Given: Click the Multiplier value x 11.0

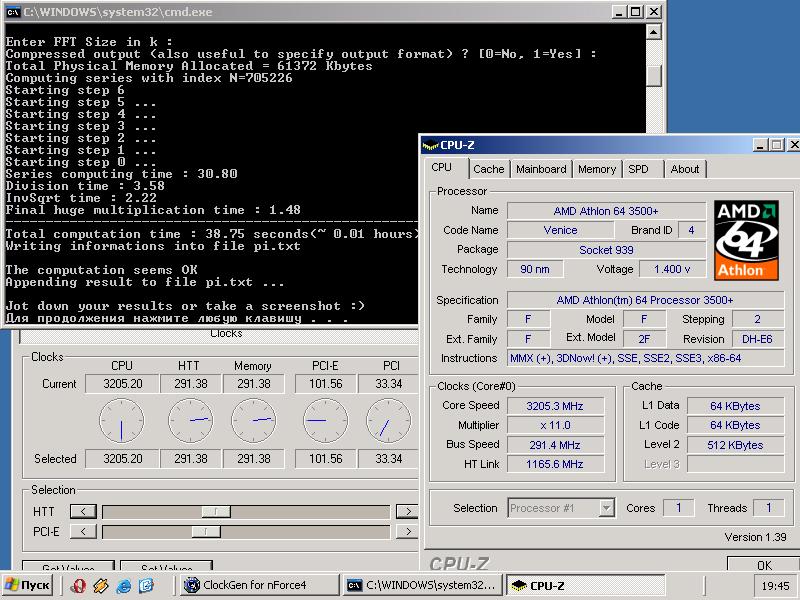Looking at the screenshot, I should [x=555, y=425].
